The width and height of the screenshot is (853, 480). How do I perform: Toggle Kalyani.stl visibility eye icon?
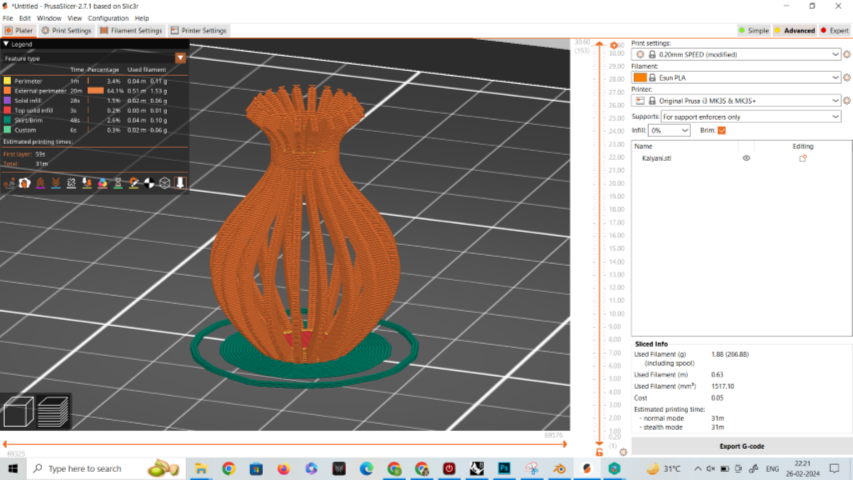(x=746, y=158)
